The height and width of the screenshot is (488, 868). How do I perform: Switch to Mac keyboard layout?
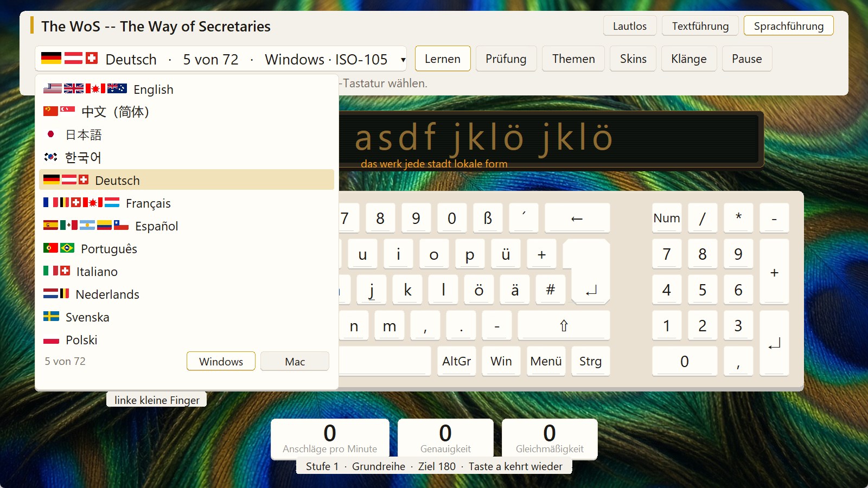[295, 361]
